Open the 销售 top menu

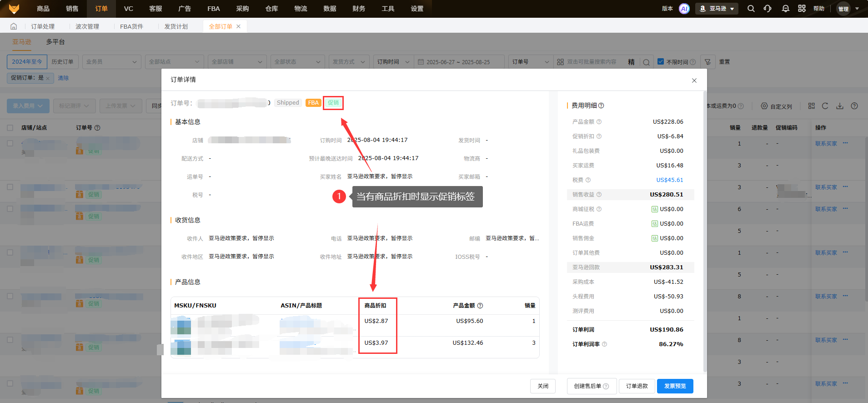(x=72, y=9)
